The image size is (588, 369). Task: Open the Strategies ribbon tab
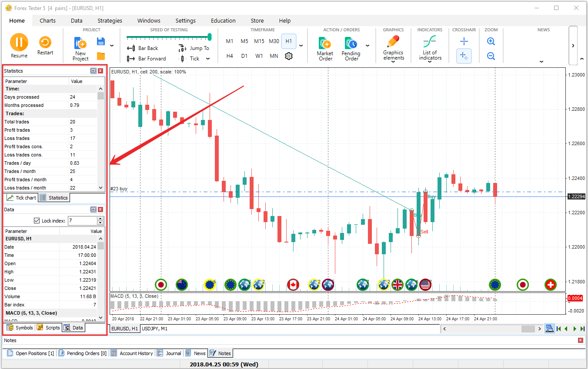(110, 20)
